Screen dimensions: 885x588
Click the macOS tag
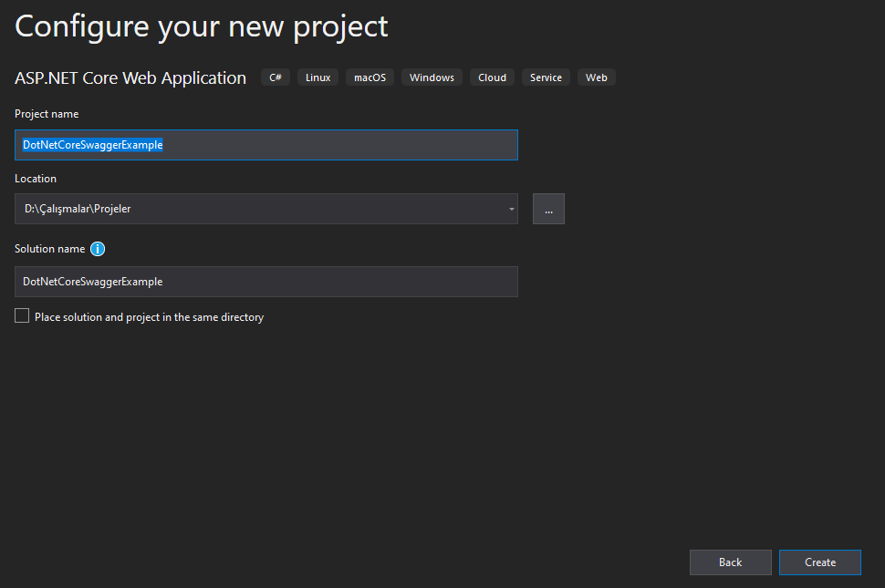tap(370, 77)
